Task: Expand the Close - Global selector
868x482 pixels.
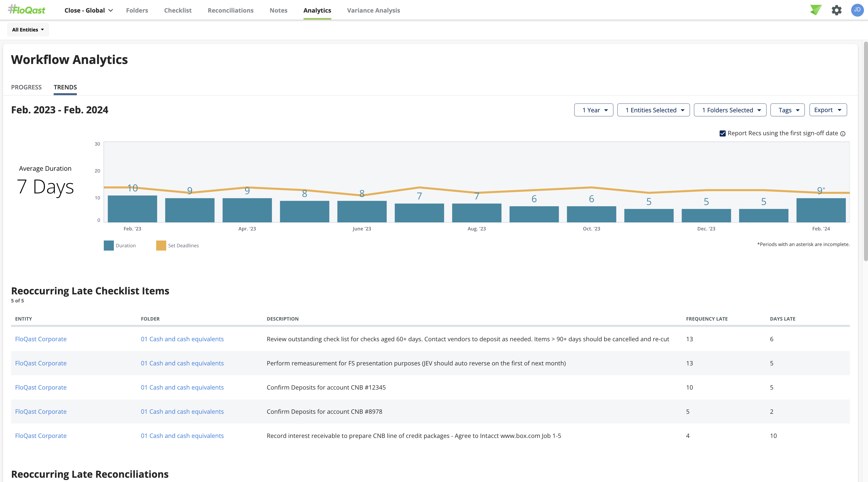Action: click(89, 10)
